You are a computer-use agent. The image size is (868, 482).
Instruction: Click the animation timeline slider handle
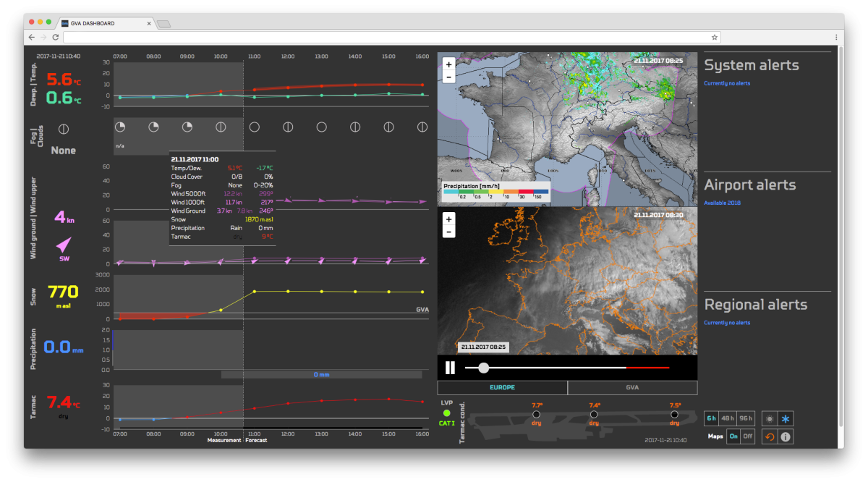pyautogui.click(x=483, y=368)
